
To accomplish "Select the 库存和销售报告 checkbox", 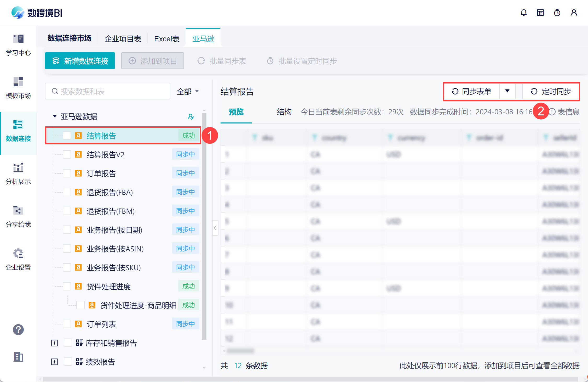I will click(x=68, y=343).
